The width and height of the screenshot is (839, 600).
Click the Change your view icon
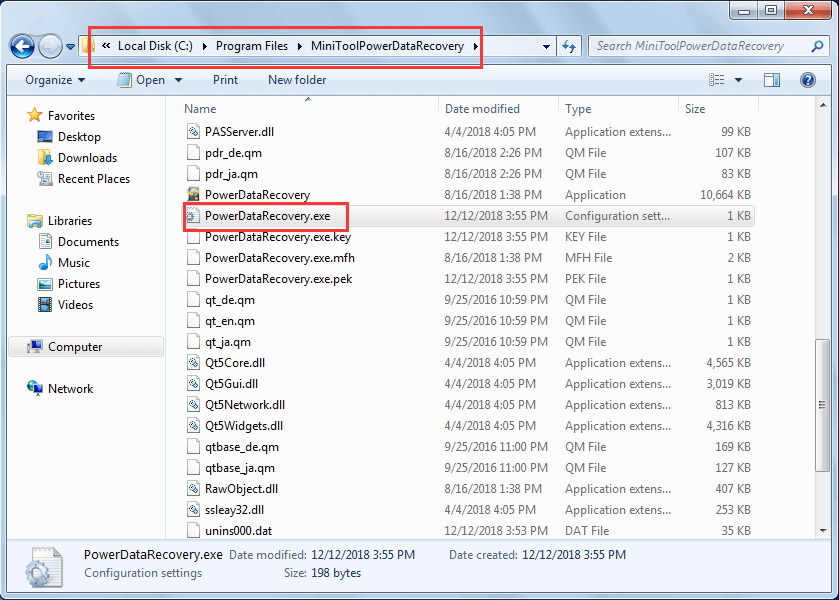tap(716, 80)
